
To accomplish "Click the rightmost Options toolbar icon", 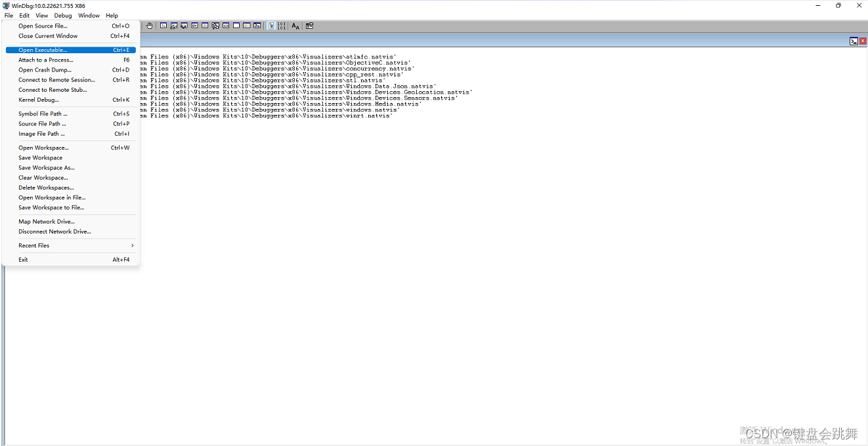I will (x=309, y=26).
